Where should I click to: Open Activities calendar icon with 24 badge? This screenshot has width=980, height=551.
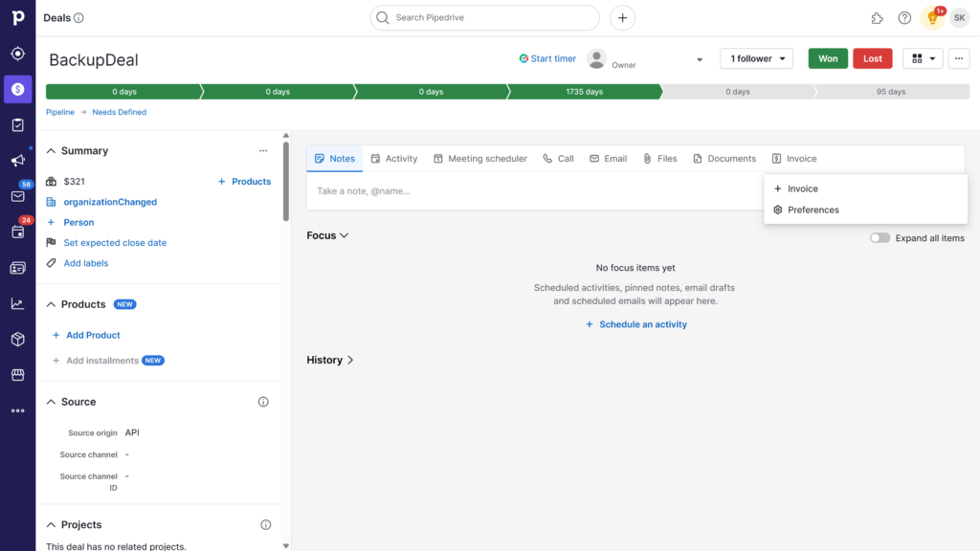[17, 231]
